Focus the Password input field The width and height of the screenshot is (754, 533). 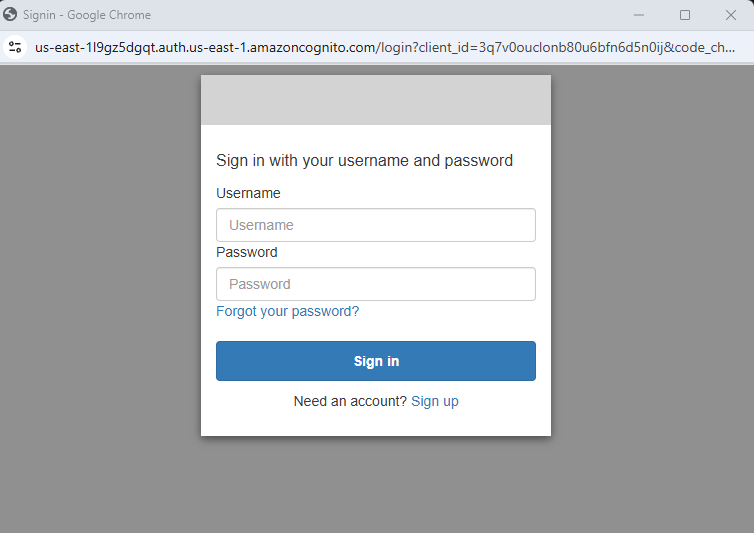pos(376,284)
